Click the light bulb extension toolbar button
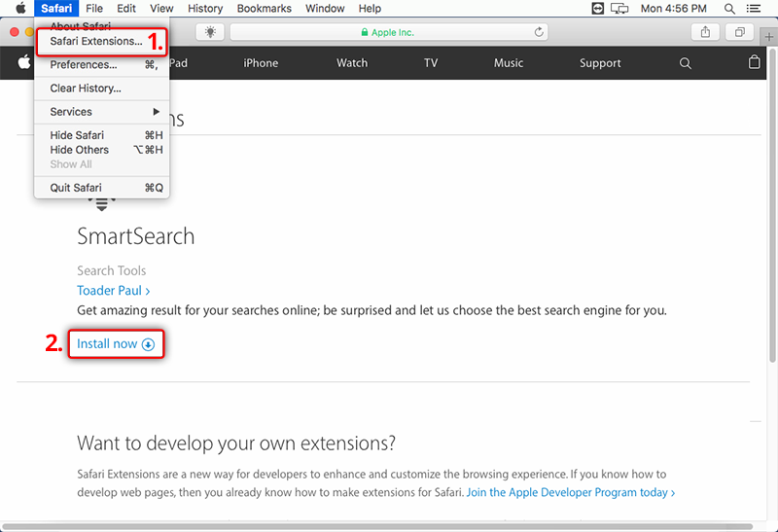 click(210, 32)
